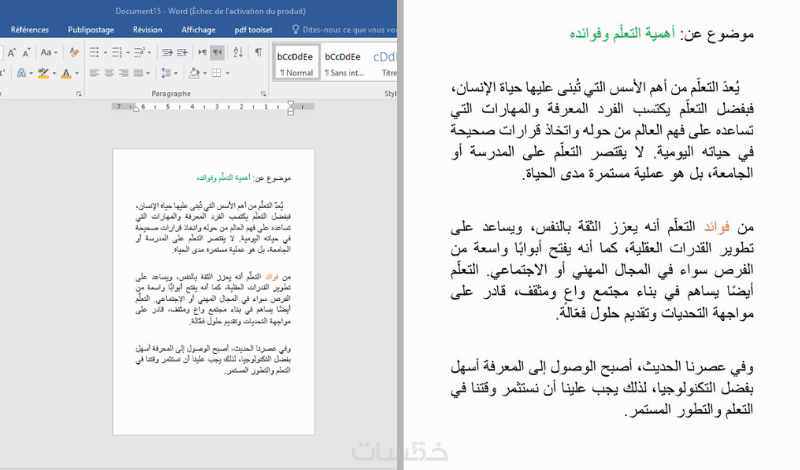Click the Dites-nous search box

[x=349, y=30]
